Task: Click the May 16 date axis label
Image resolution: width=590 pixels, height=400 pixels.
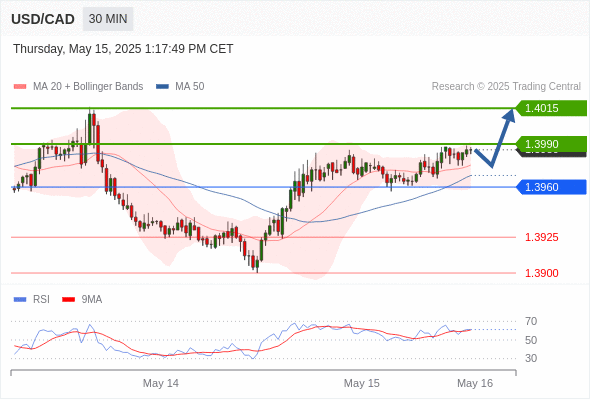Action: (x=475, y=383)
